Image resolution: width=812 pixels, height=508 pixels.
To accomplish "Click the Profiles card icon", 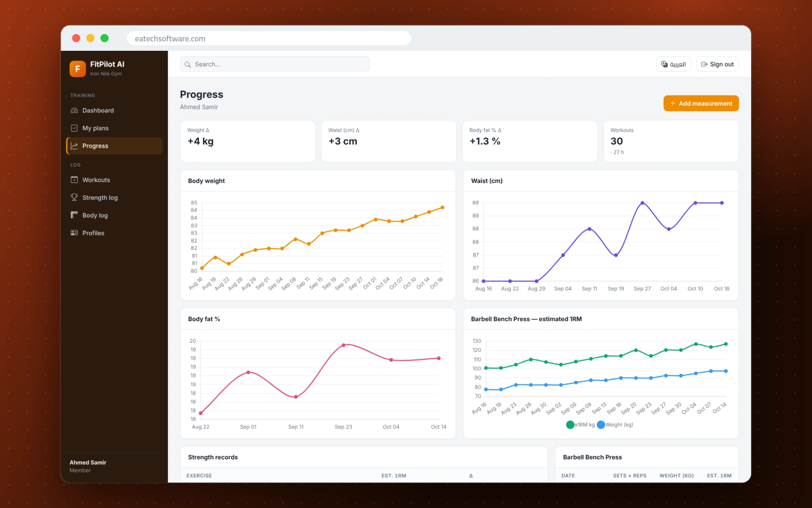I will pyautogui.click(x=74, y=233).
